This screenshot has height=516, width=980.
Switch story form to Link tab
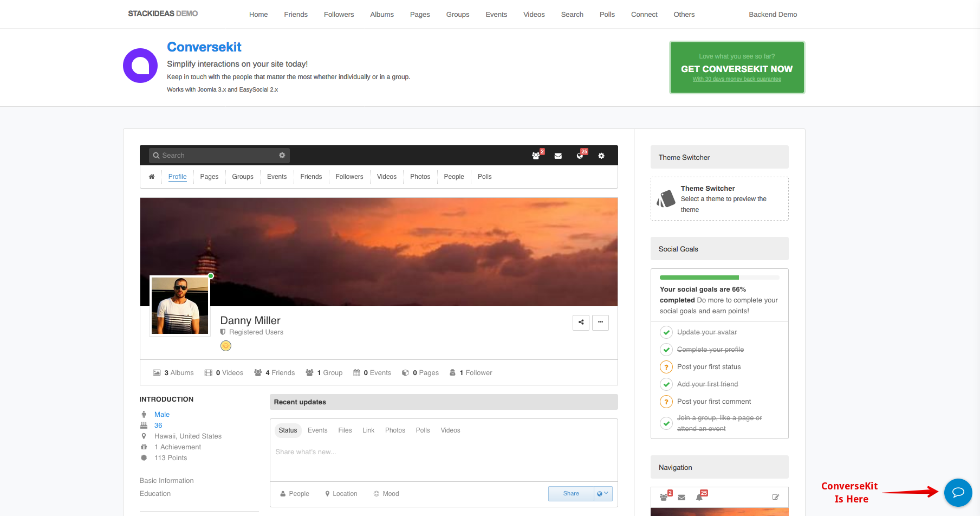click(368, 430)
